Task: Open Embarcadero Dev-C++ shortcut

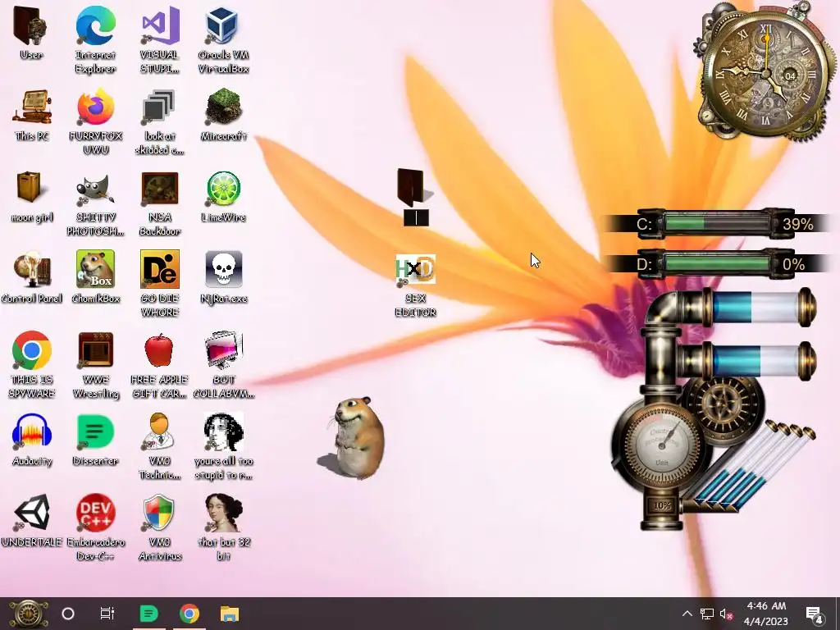Action: pyautogui.click(x=95, y=512)
